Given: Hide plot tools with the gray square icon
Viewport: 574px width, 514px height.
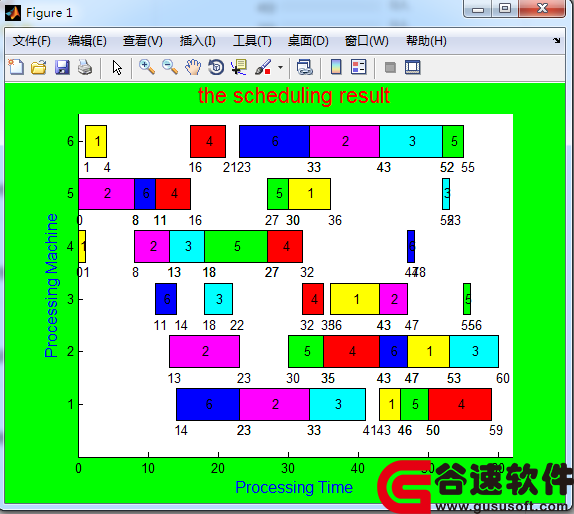Looking at the screenshot, I should coord(390,68).
